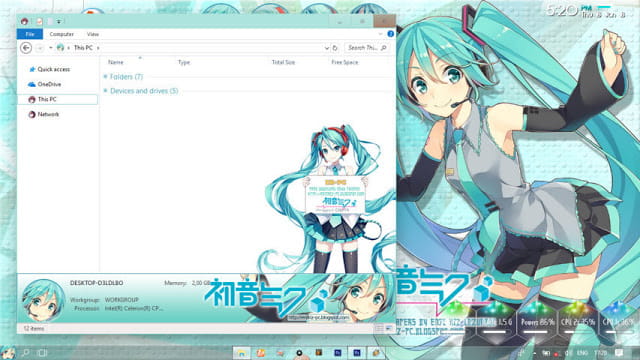Open Task View on taskbar
The width and height of the screenshot is (640, 360).
(x=42, y=353)
